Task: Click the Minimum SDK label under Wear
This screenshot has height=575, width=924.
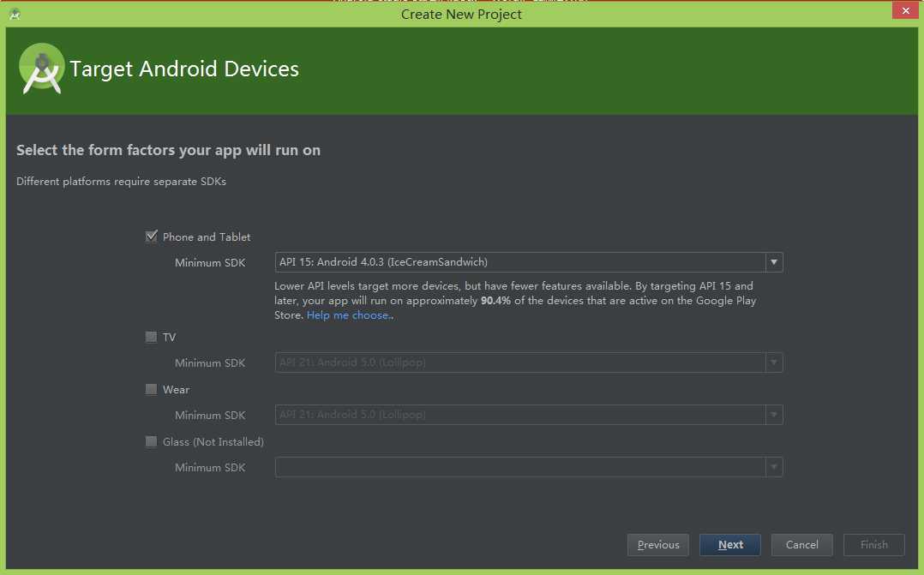Action: point(210,416)
